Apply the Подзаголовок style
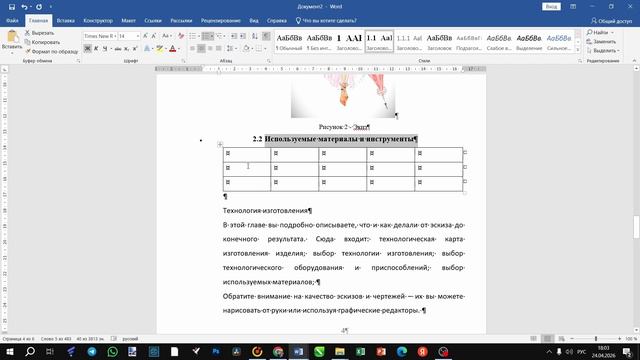 click(x=469, y=42)
